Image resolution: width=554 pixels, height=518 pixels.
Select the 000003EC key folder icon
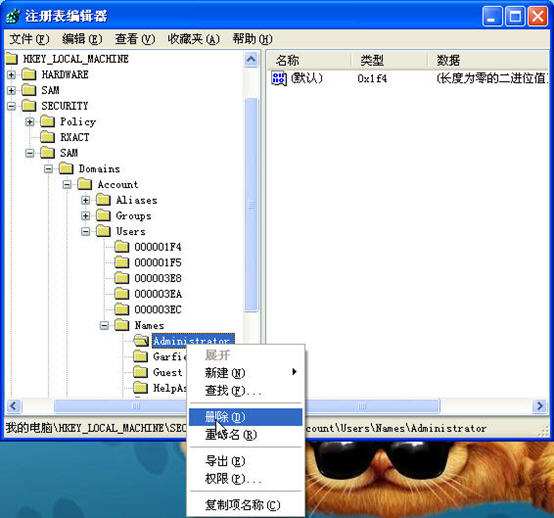(122, 309)
